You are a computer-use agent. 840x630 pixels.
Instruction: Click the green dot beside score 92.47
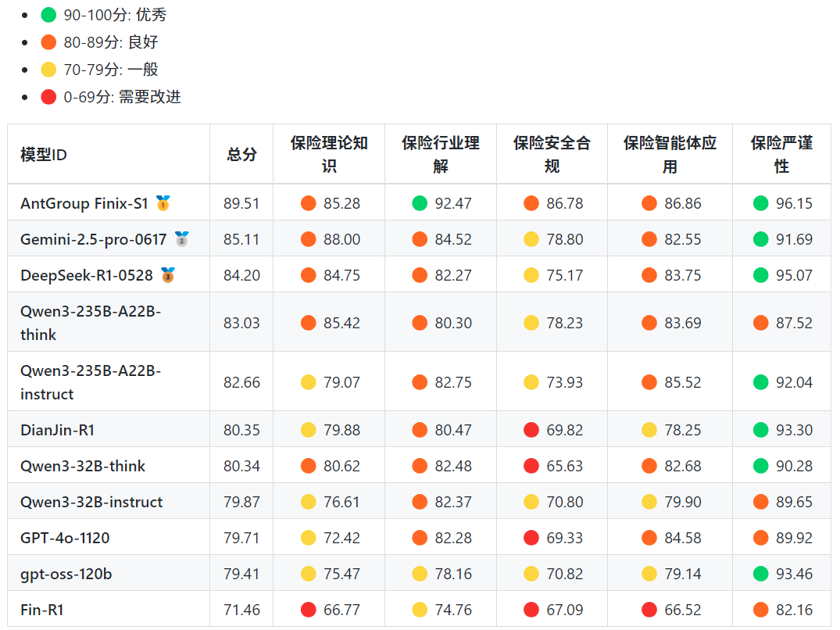pos(420,203)
